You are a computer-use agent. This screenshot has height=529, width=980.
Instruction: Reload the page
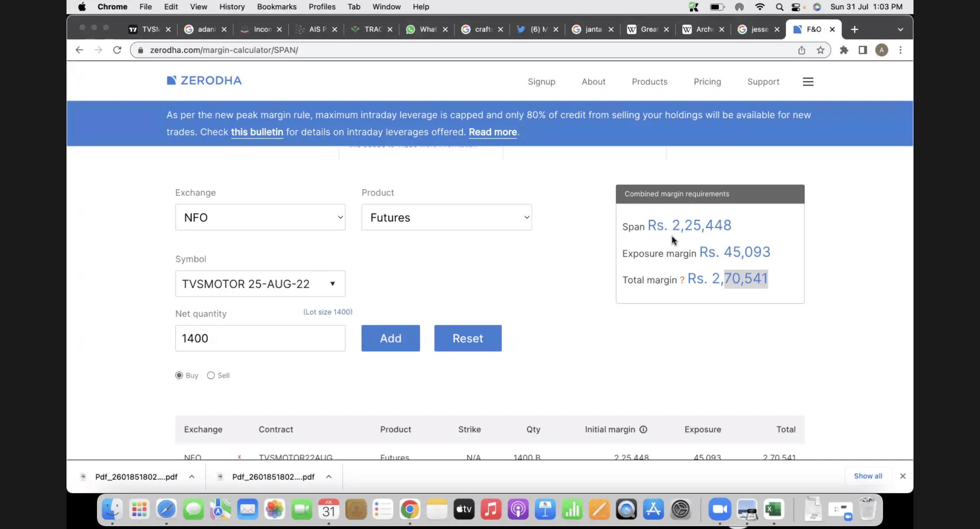click(x=117, y=50)
